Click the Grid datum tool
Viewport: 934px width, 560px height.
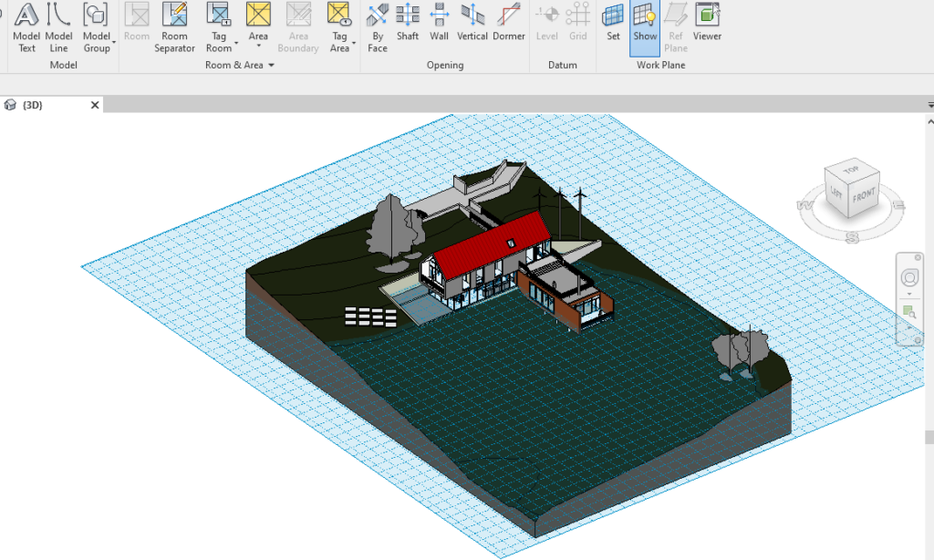tap(577, 23)
